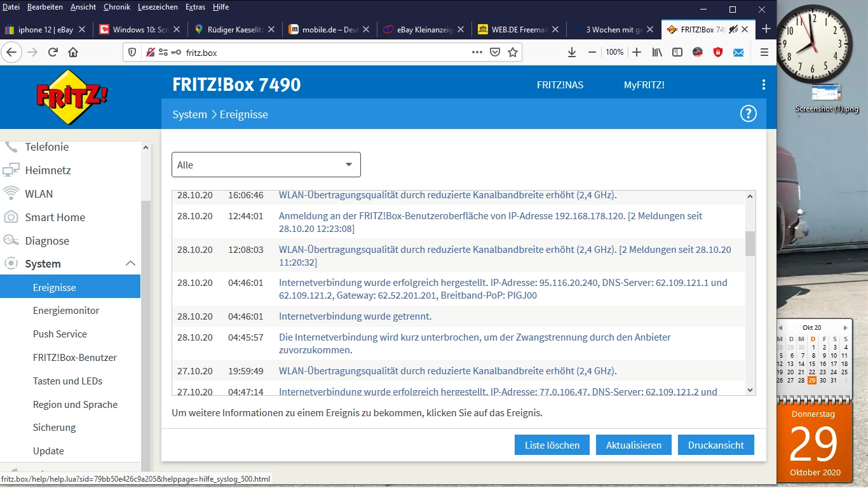868x488 pixels.
Task: Open the red shield extension icon
Action: click(718, 52)
